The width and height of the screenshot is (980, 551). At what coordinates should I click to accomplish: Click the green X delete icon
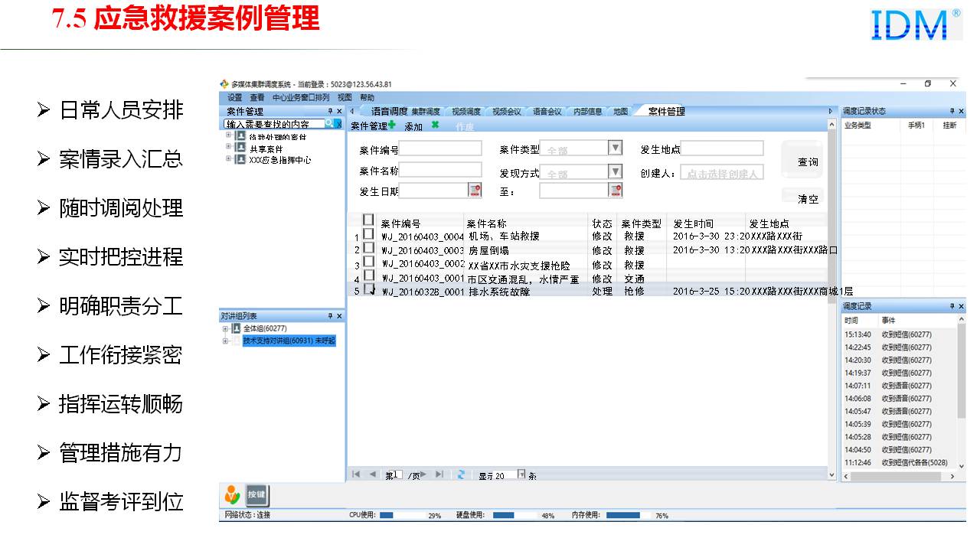point(435,126)
